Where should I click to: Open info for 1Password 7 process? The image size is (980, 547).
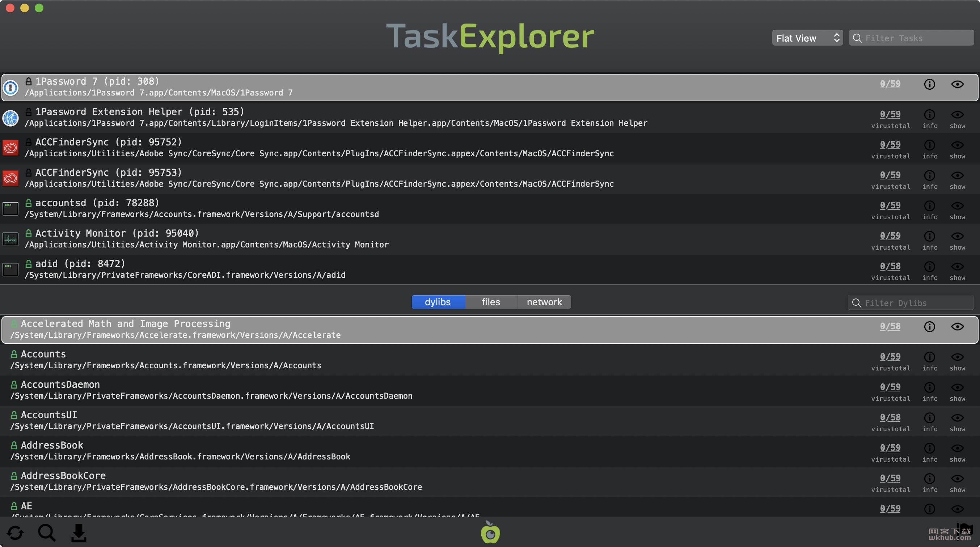pos(929,84)
